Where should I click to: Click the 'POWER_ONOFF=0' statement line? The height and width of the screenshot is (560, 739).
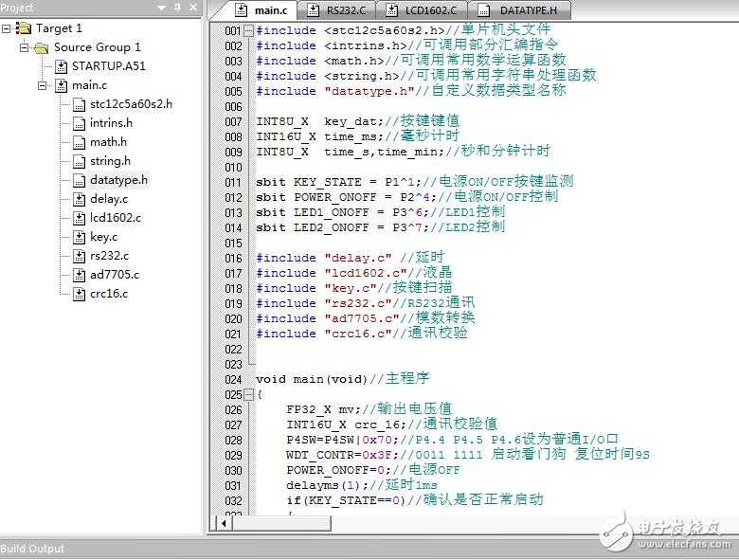372,470
